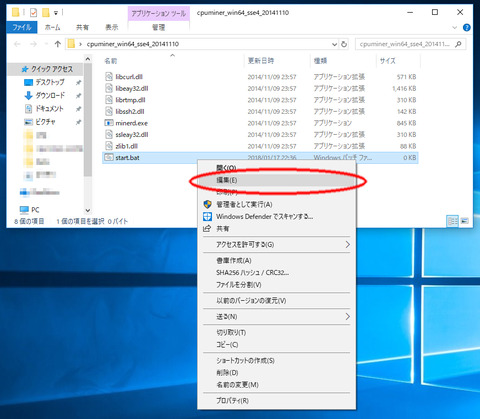Select the librtmp.dll file
This screenshot has width=480, height=419.
click(130, 100)
